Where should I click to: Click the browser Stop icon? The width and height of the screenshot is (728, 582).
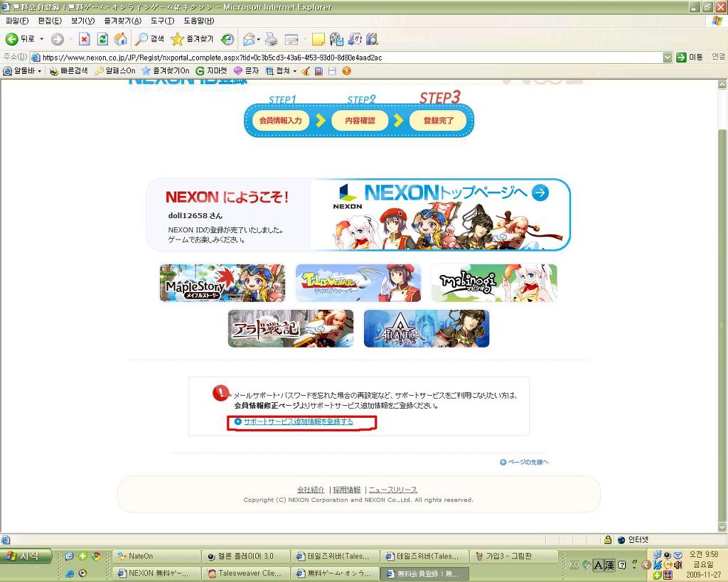point(84,40)
